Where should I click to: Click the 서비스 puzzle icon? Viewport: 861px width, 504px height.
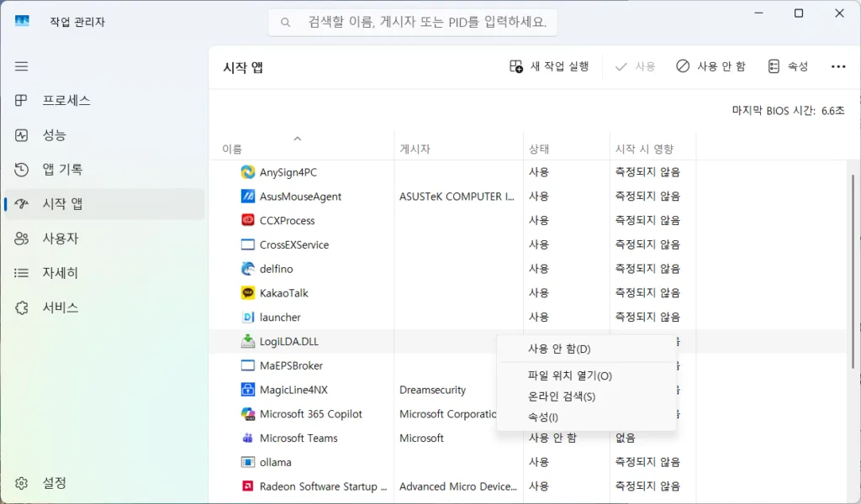21,307
